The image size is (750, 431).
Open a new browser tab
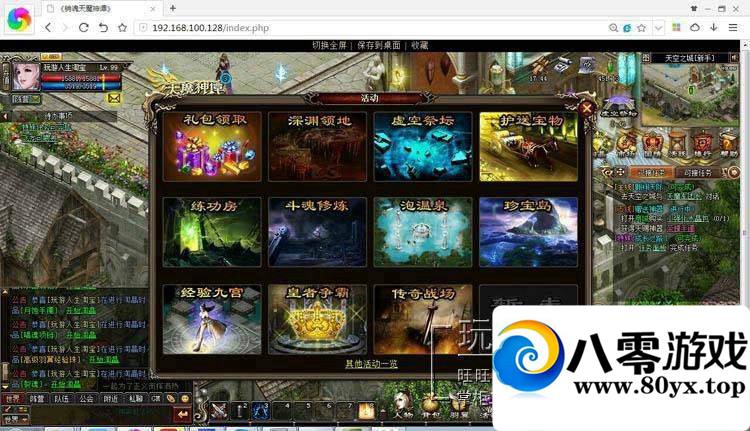coord(173,8)
